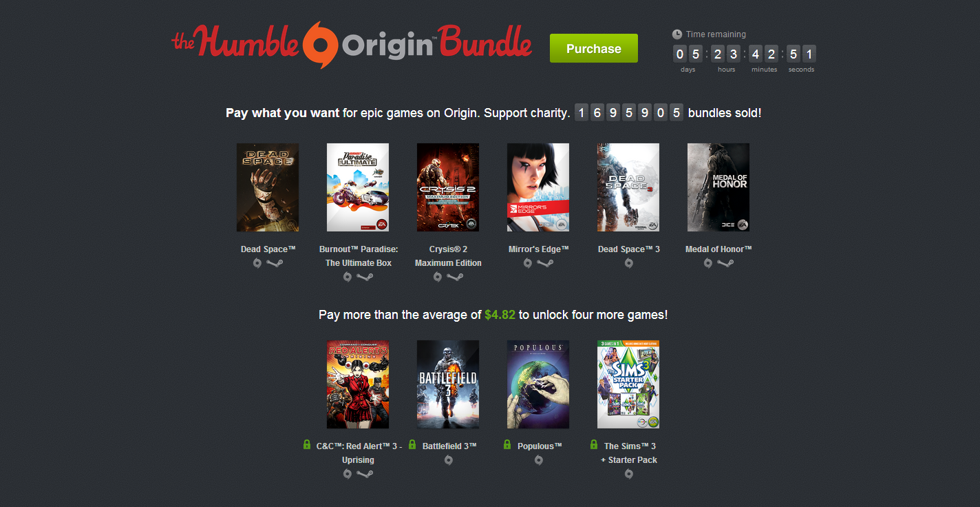The image size is (980, 507).
Task: Click the green lock icon beside Populous
Action: point(507,445)
